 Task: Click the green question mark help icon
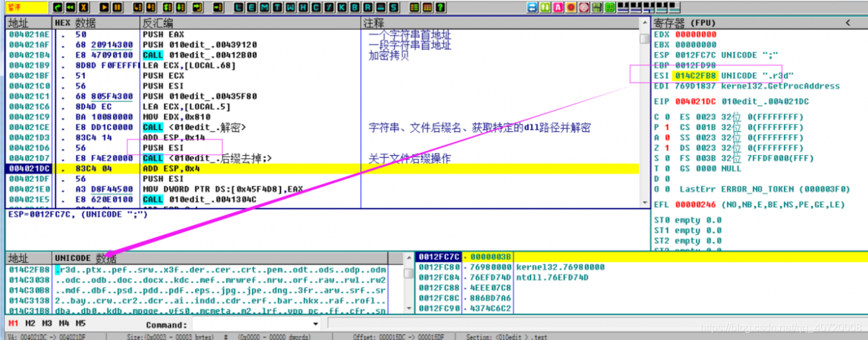pyautogui.click(x=440, y=7)
